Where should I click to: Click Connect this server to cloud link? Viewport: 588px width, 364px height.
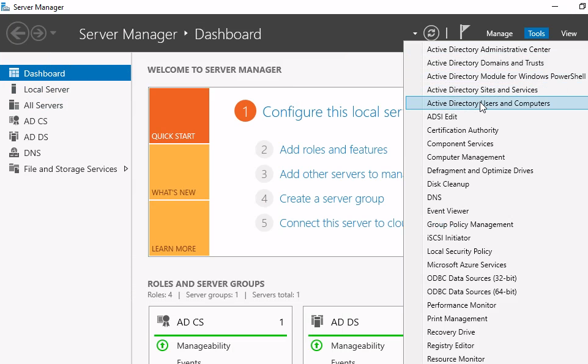coord(341,223)
